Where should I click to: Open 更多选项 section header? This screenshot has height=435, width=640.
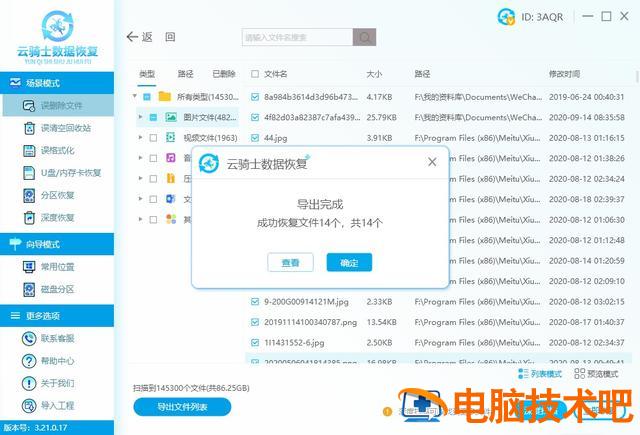57,315
